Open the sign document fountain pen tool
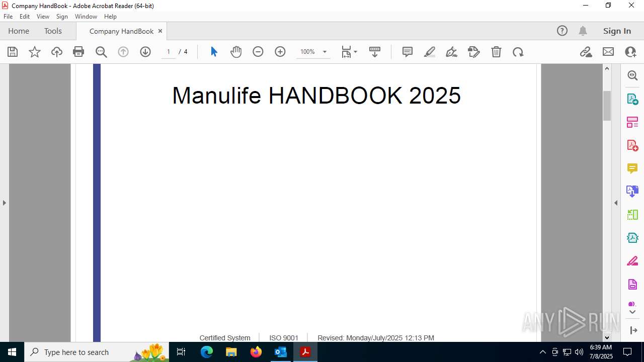644x362 pixels. coord(452,52)
